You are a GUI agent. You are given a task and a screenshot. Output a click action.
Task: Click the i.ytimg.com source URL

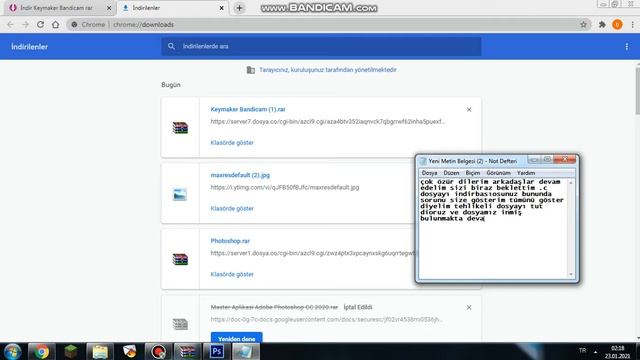click(x=285, y=187)
